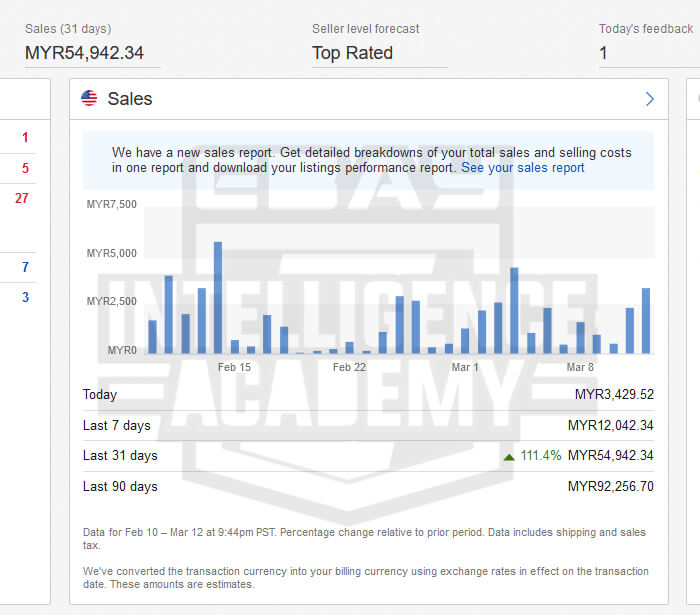Click the Last 7 days row
Image resolution: width=700 pixels, height=615 pixels.
[x=117, y=426]
